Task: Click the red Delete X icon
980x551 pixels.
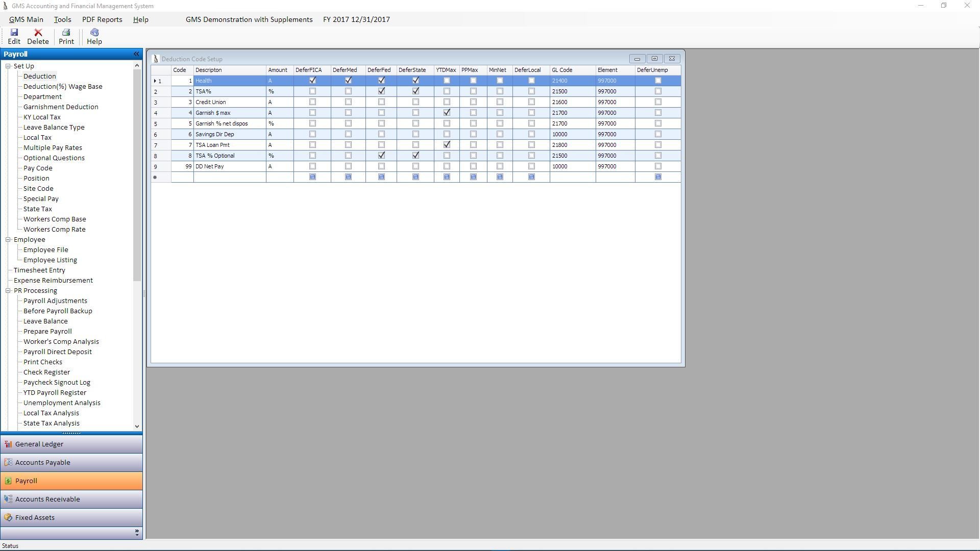Action: click(x=38, y=33)
